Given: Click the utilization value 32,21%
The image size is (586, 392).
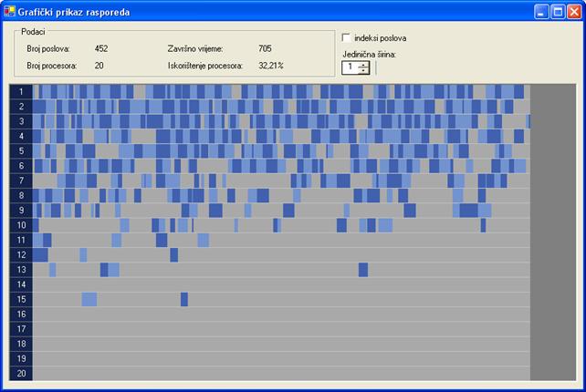Looking at the screenshot, I should tap(271, 66).
